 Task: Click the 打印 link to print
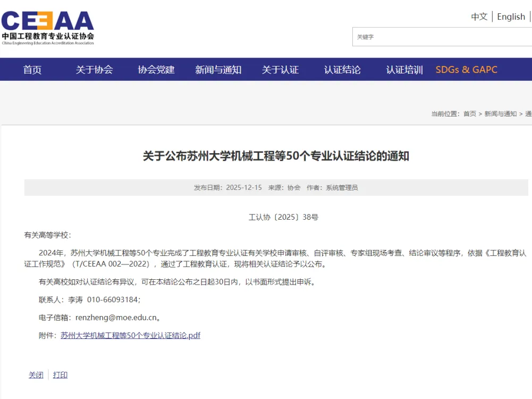pyautogui.click(x=60, y=375)
